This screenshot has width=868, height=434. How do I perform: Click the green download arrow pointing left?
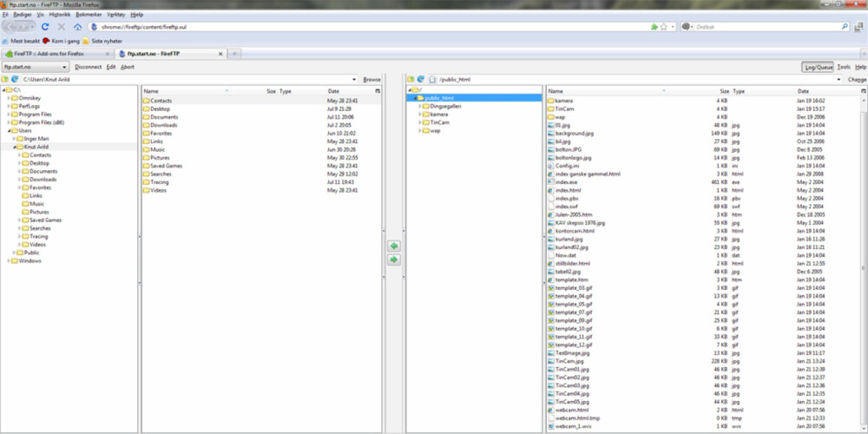coord(393,246)
